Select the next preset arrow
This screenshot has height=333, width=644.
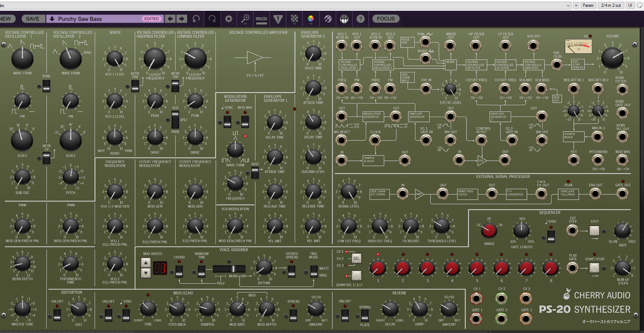[x=182, y=19]
